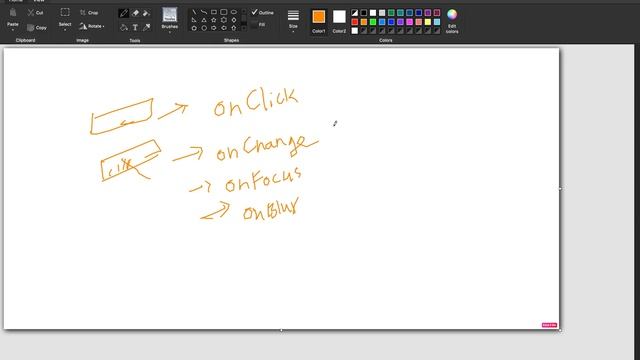Pick the orange swatch in the palette

[x=364, y=22]
